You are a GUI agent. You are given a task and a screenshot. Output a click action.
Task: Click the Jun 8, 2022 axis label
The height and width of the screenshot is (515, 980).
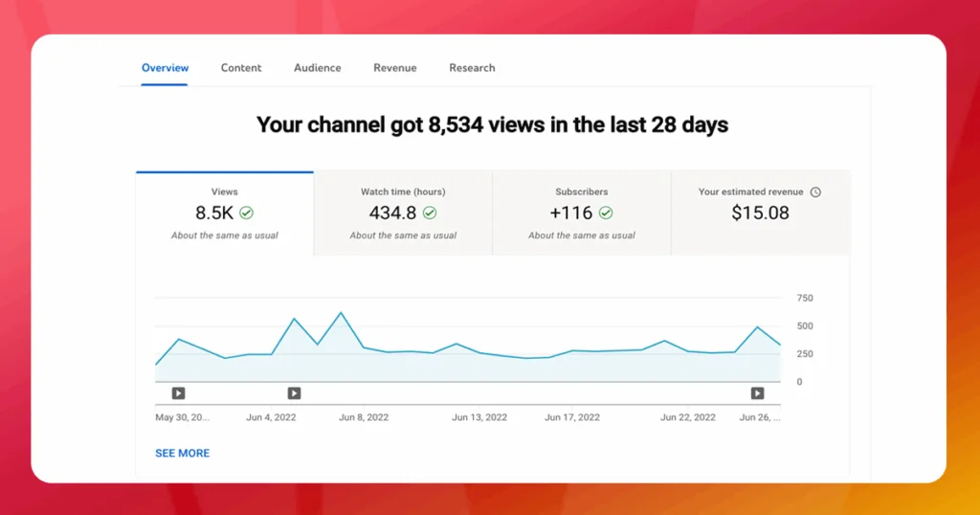click(364, 417)
